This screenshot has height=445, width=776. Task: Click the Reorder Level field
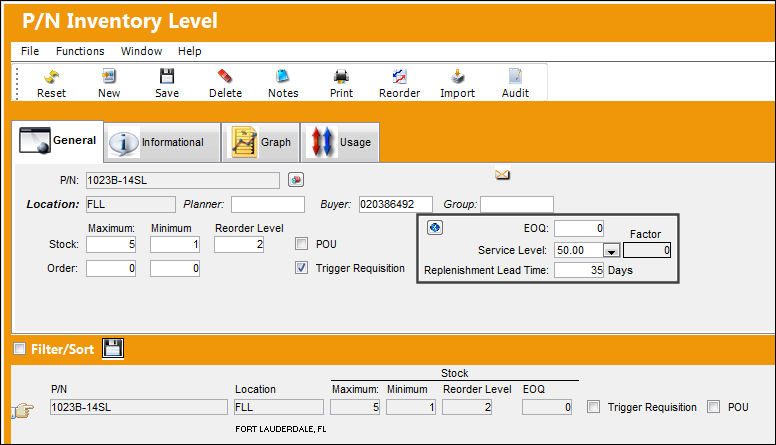pos(239,244)
